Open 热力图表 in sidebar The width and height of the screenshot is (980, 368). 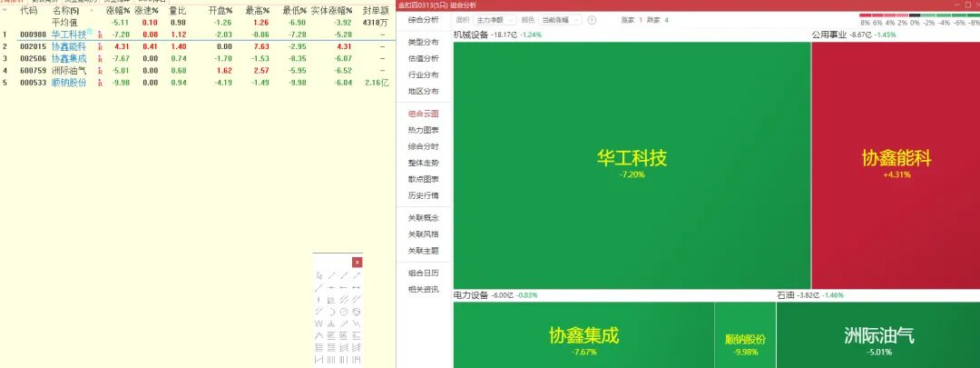click(423, 130)
